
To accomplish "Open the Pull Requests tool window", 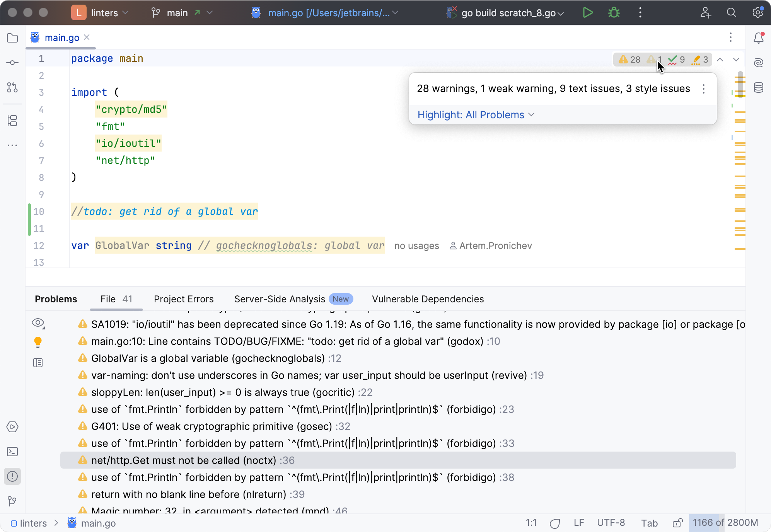I will pyautogui.click(x=12, y=87).
